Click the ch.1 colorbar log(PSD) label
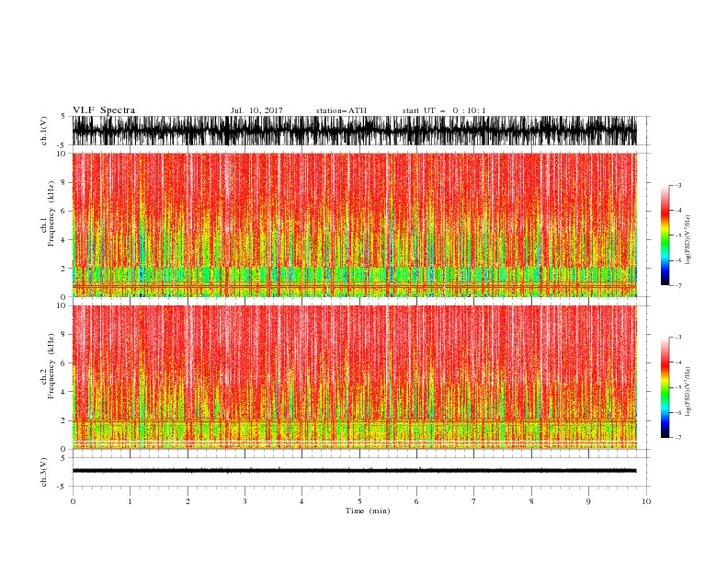The height and width of the screenshot is (563, 728). pos(688,240)
